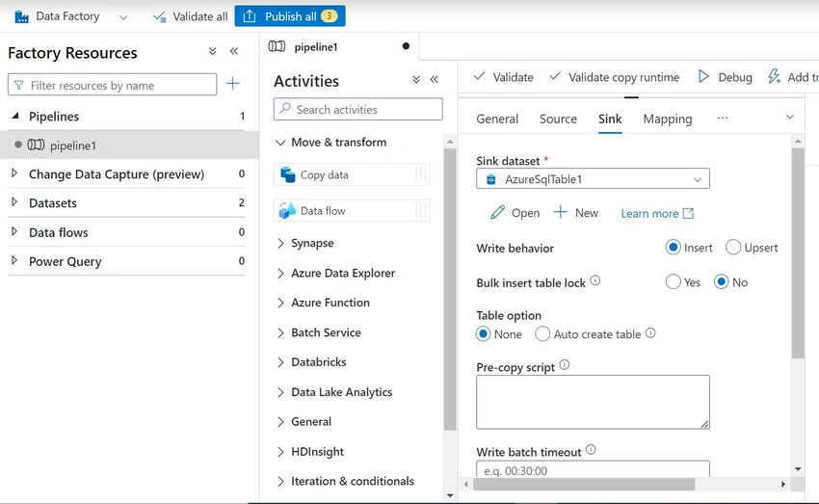
Task: Click the Pre-copy script info icon
Action: (565, 365)
